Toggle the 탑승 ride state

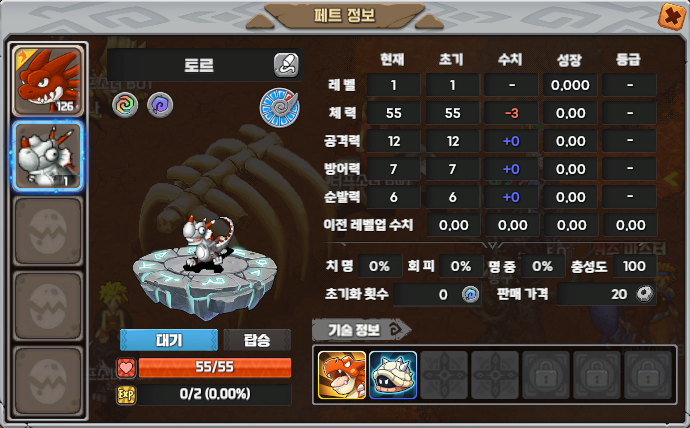click(257, 340)
